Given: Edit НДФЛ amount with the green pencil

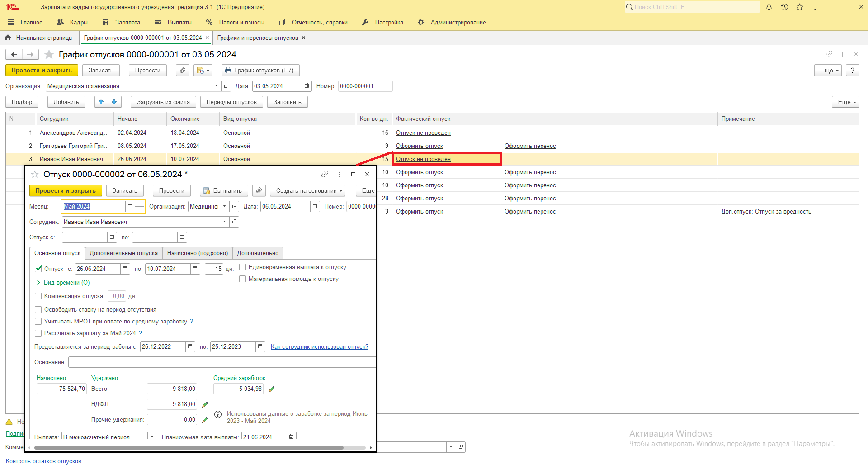Looking at the screenshot, I should tap(205, 404).
